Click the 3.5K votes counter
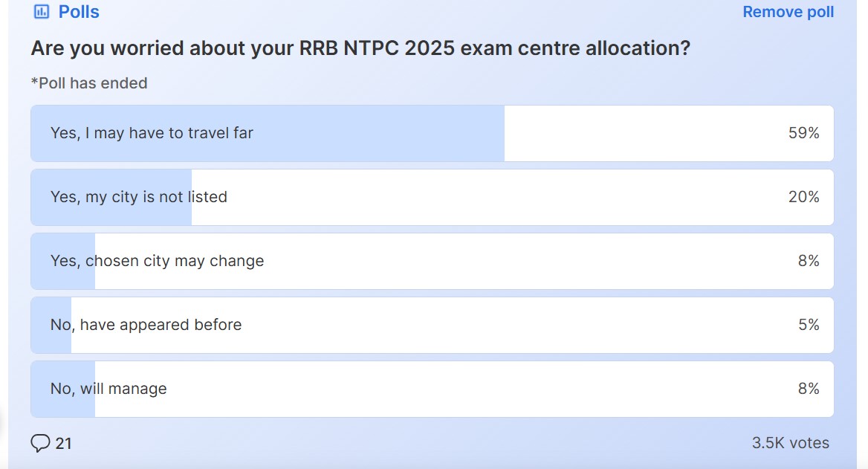 click(790, 442)
